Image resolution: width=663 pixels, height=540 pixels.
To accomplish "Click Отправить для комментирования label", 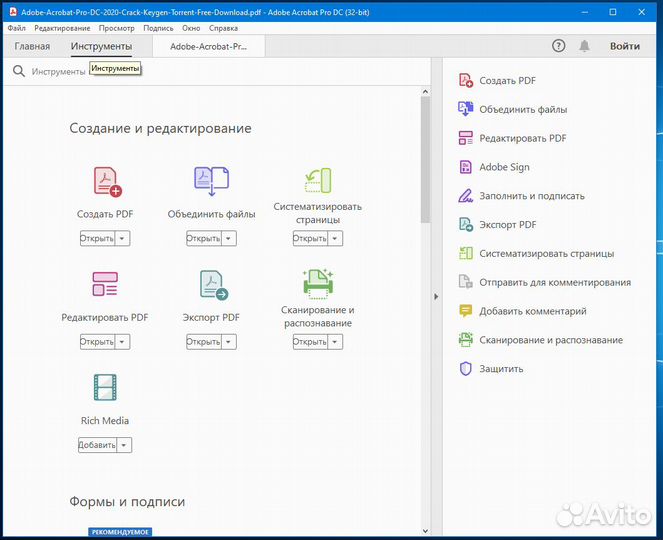I will [x=555, y=282].
